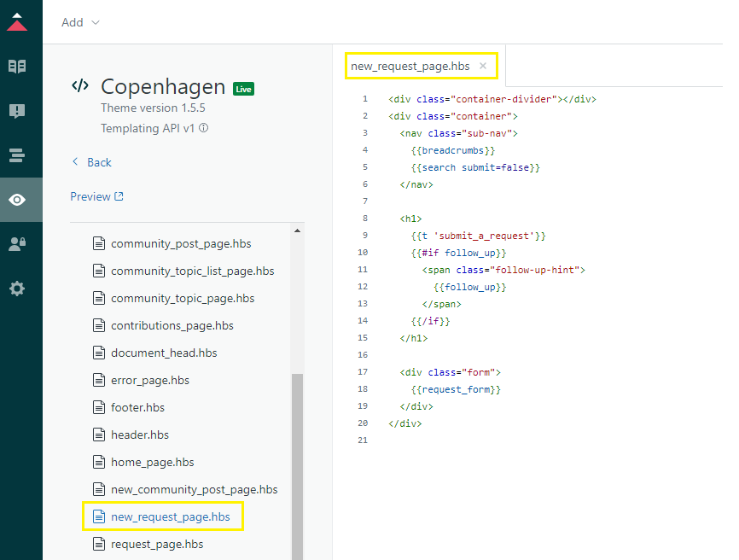Select header.hbs in file list

(x=140, y=435)
